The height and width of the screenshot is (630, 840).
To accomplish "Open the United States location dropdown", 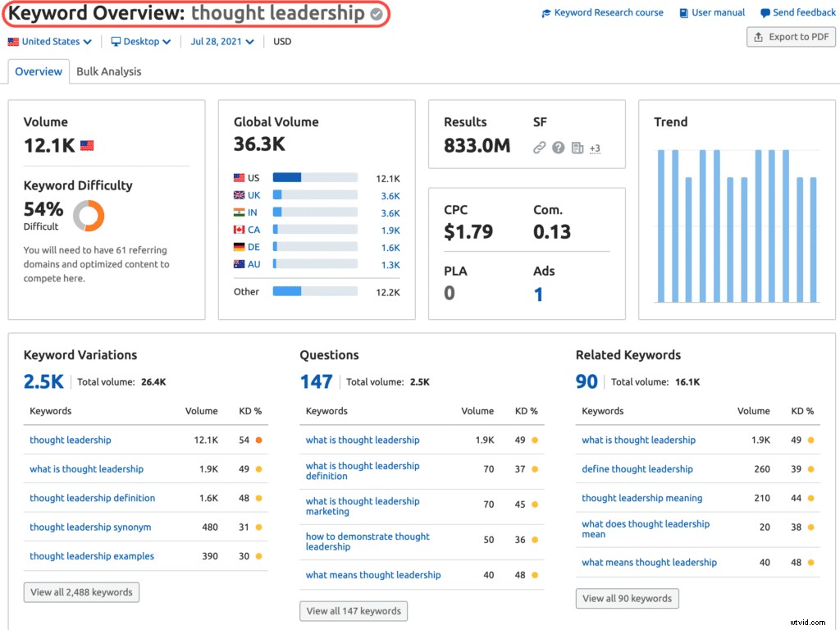I will 48,41.
